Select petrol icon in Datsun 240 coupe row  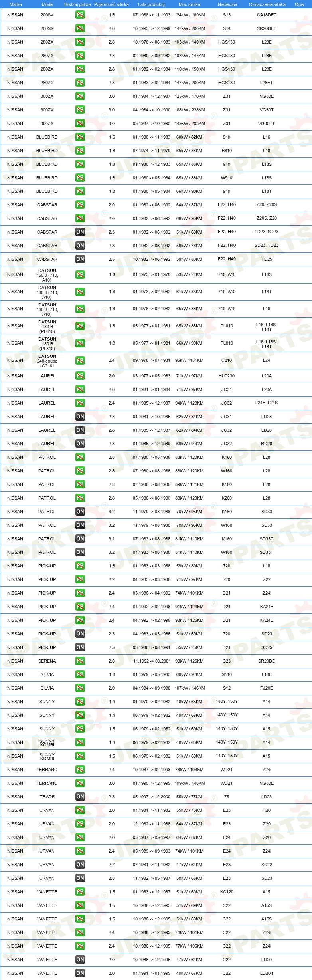tap(80, 361)
